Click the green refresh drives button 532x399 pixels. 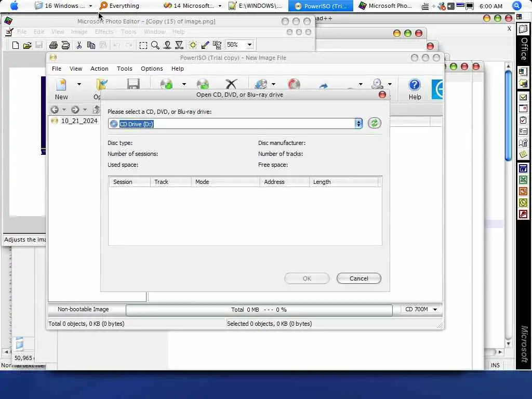tap(374, 123)
